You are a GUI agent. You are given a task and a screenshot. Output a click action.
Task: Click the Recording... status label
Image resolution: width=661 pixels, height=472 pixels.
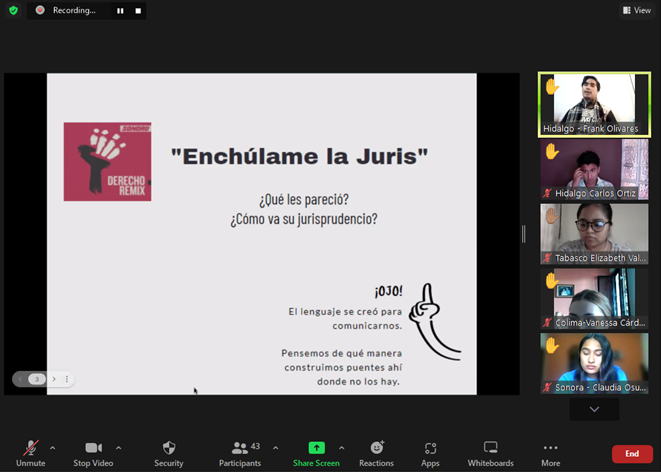tap(74, 11)
